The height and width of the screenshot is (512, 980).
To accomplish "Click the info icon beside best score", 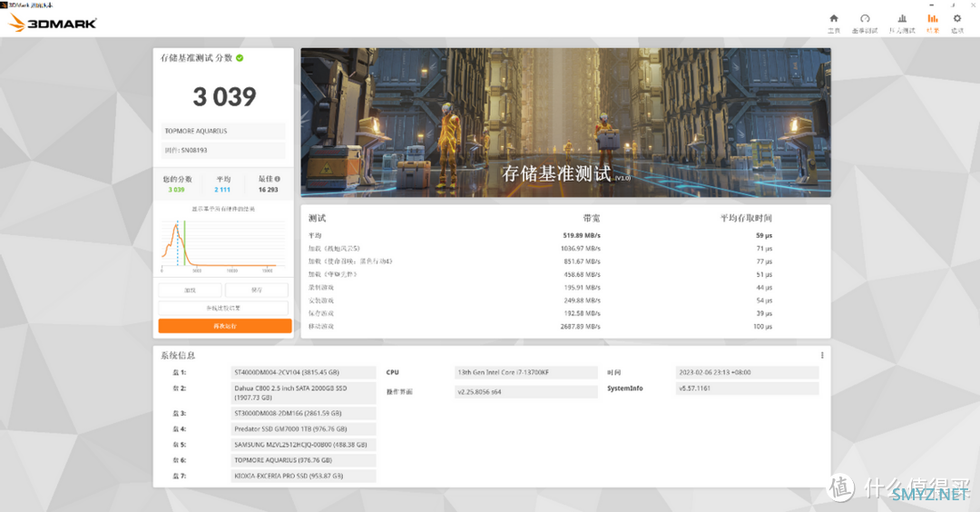I will pos(277,179).
